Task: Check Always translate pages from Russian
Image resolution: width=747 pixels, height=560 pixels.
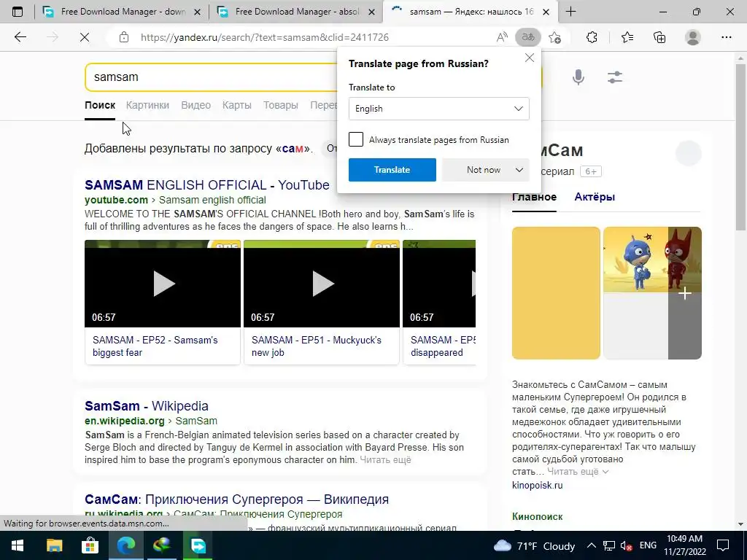Action: (x=356, y=139)
